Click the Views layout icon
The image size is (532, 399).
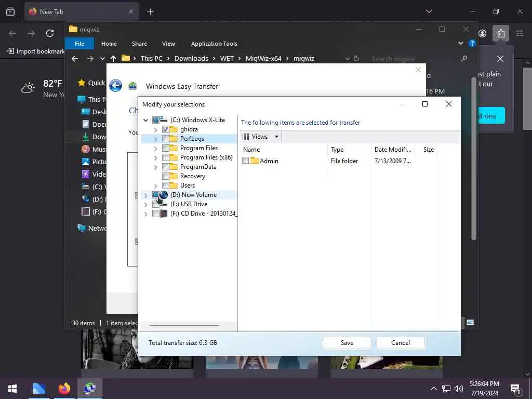pyautogui.click(x=247, y=137)
